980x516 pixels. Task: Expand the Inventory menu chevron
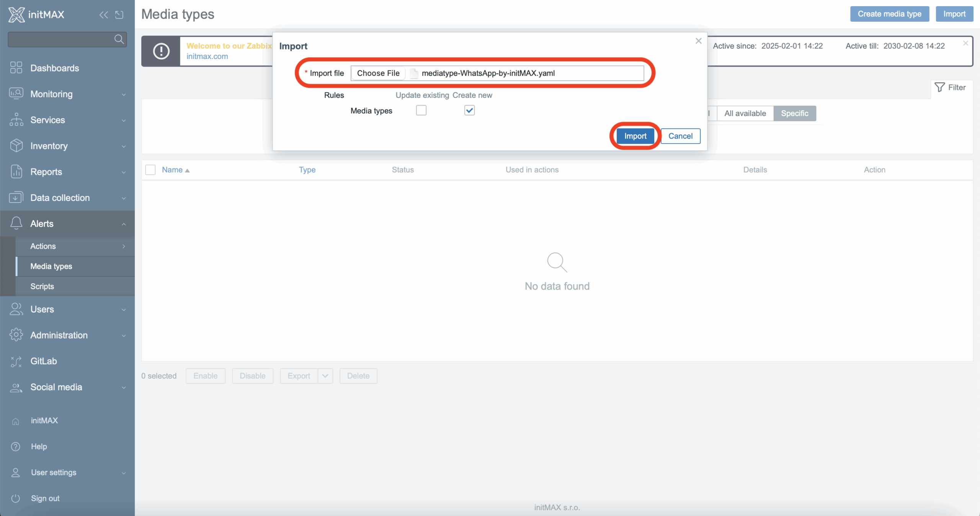[x=124, y=146]
